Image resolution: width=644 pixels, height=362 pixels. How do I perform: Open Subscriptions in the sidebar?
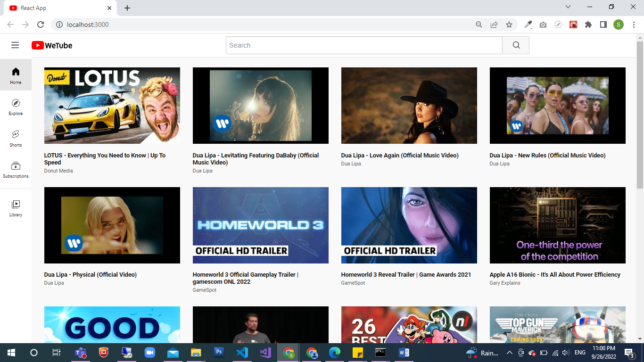tap(16, 170)
